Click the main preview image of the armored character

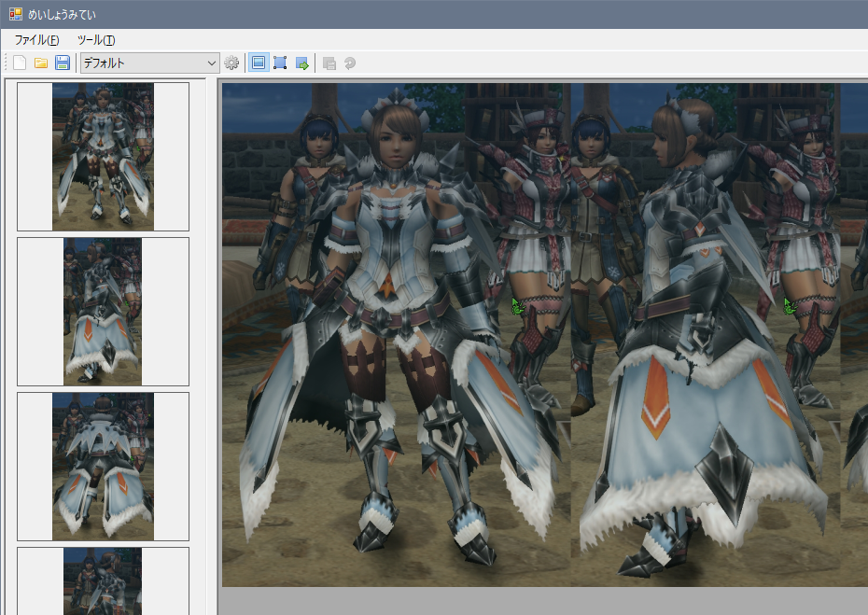pyautogui.click(x=545, y=335)
